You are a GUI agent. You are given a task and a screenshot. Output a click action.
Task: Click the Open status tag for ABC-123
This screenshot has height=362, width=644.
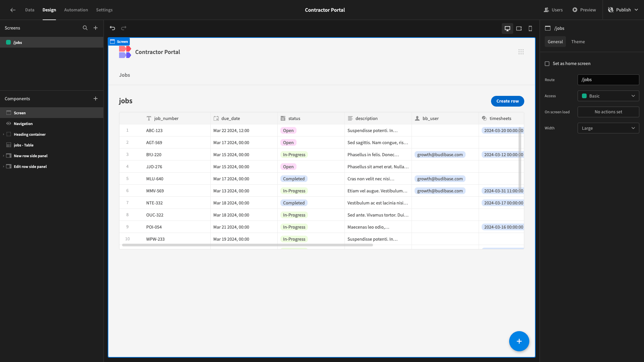(288, 131)
